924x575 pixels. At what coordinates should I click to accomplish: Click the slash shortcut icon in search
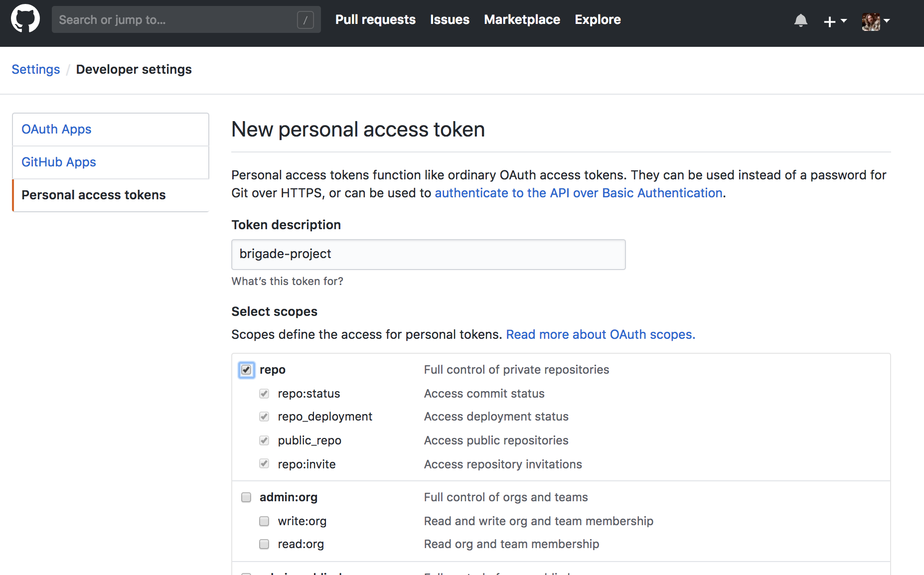pyautogui.click(x=306, y=20)
